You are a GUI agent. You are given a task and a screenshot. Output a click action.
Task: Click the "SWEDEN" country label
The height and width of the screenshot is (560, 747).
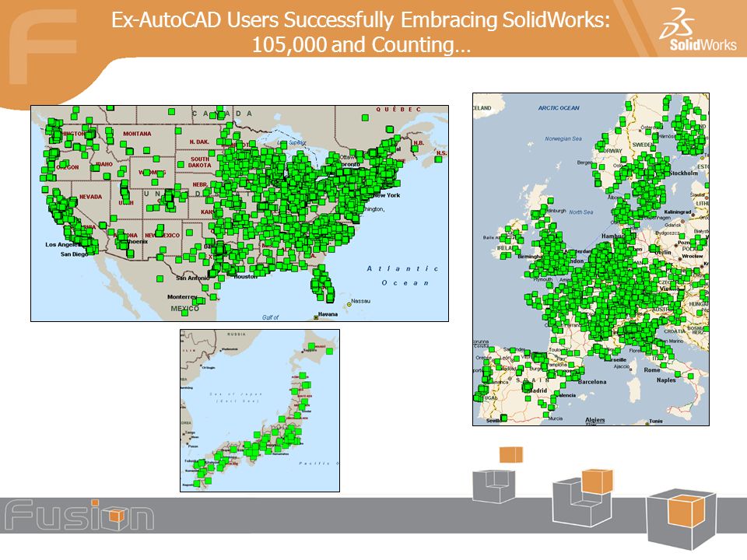coord(644,145)
